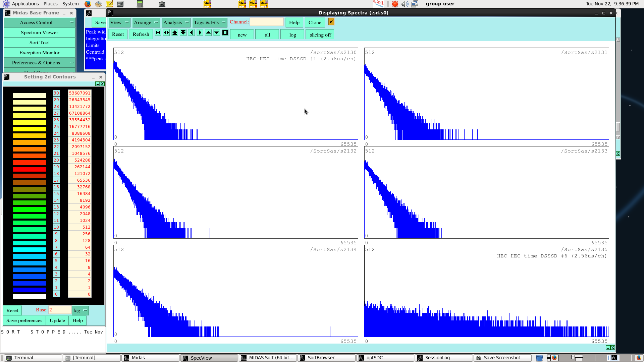This screenshot has height=362, width=644.
Task: Toggle the orange checkmark box beside Clone
Action: click(331, 22)
